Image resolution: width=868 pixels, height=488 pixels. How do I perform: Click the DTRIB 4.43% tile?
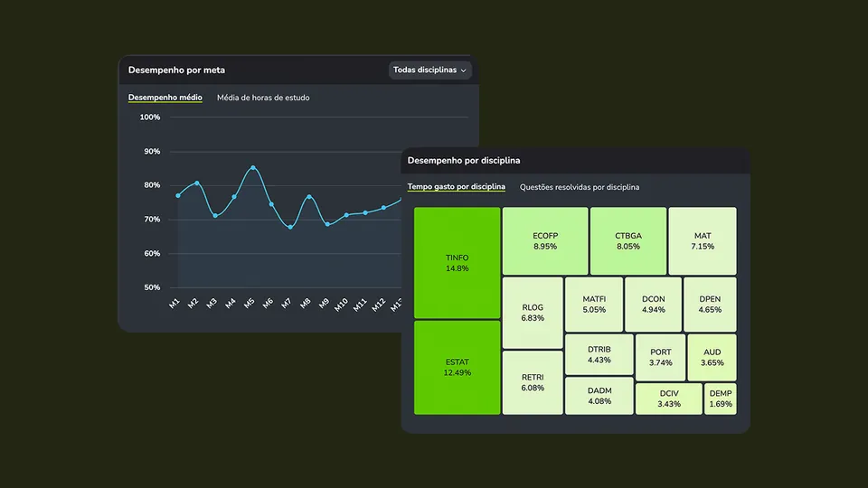coord(599,354)
